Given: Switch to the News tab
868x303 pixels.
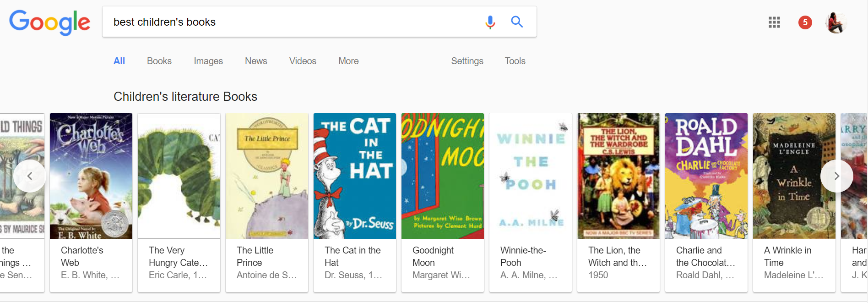Looking at the screenshot, I should (x=256, y=61).
